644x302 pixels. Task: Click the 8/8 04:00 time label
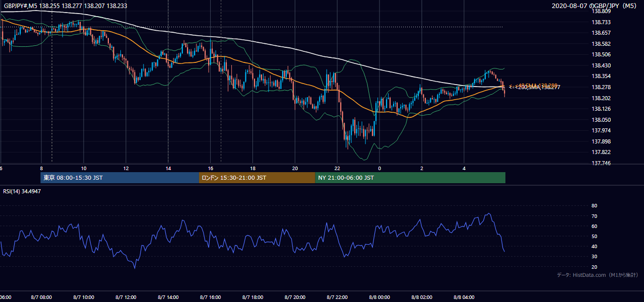pyautogui.click(x=465, y=297)
